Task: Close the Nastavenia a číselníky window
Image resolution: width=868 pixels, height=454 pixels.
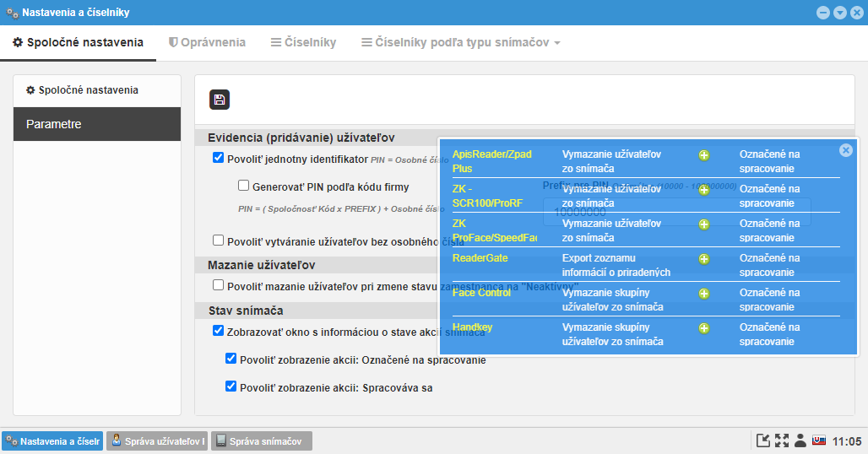Action: pos(856,12)
